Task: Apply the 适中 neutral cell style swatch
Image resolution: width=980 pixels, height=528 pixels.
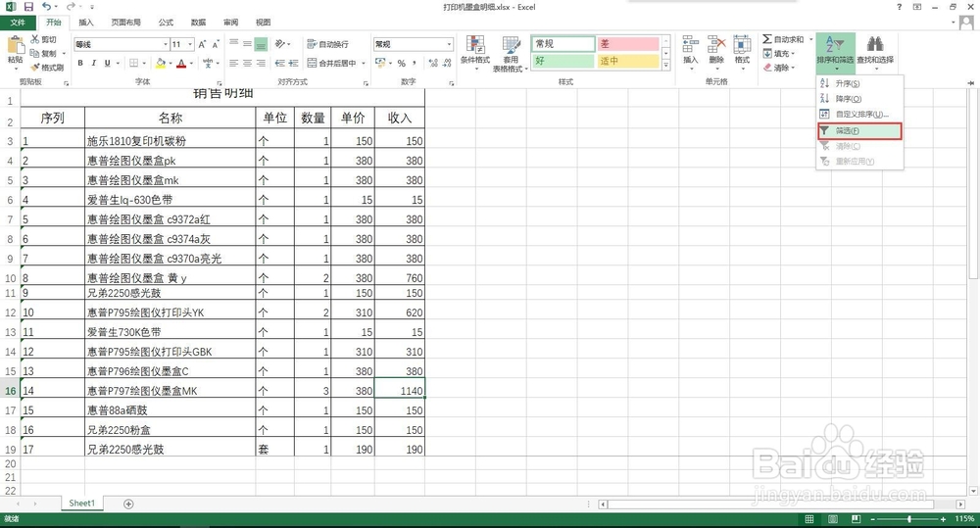Action: pyautogui.click(x=627, y=62)
